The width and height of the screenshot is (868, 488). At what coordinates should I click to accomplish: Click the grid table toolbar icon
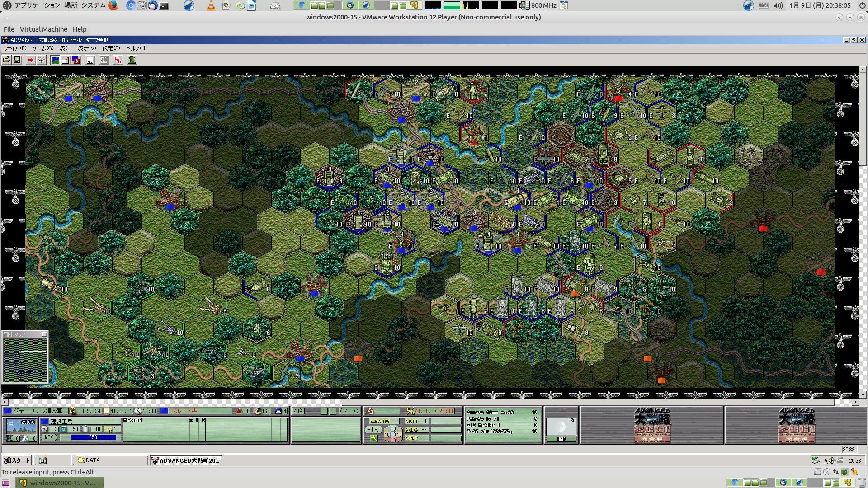(90, 60)
